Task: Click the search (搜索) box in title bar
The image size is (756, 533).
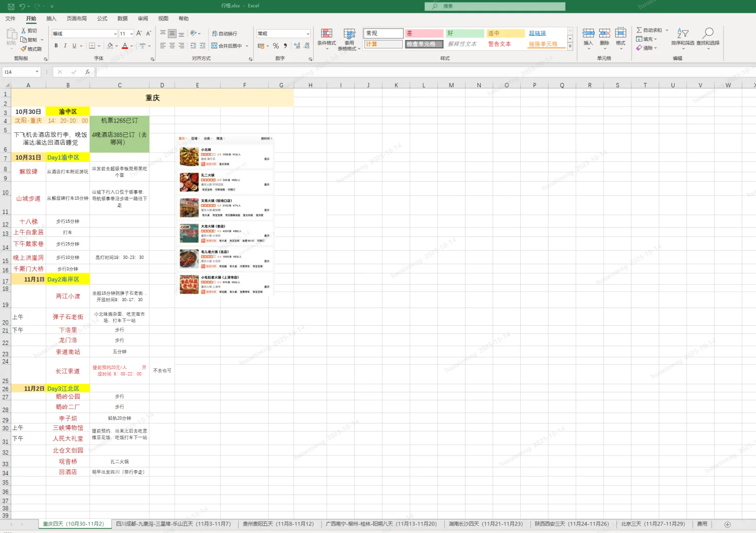Action: coord(495,6)
